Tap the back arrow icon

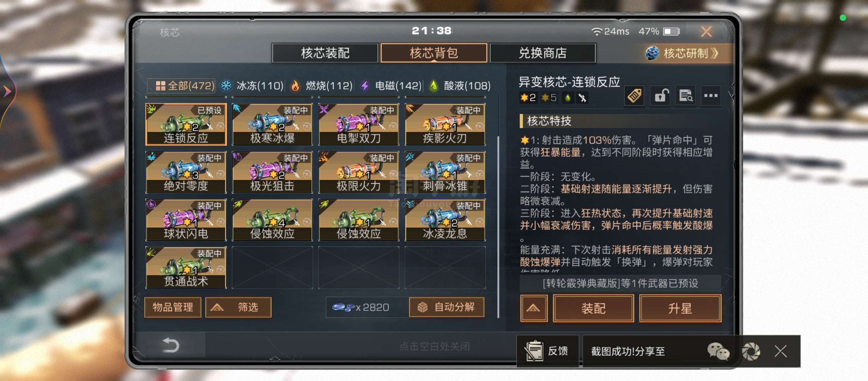[x=171, y=345]
